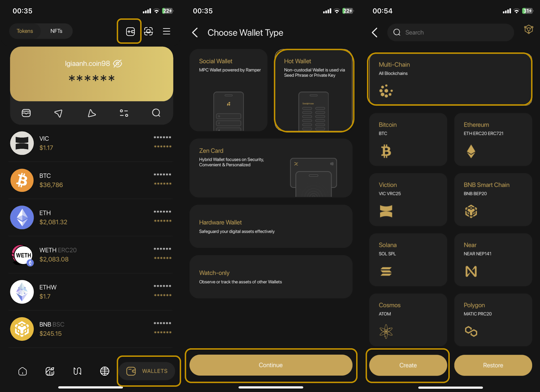Select the Zen Card option

[271, 168]
